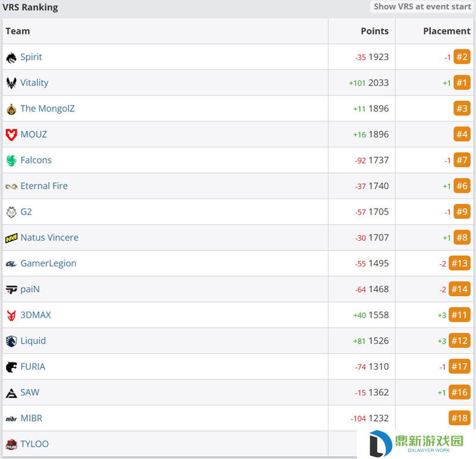Open the GamerLegion team link
Viewport: 476px width, 459px height.
point(48,263)
